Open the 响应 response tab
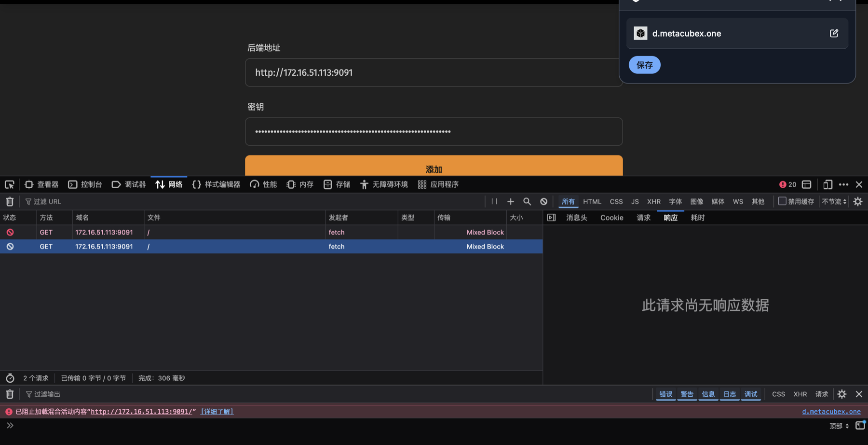Viewport: 868px width, 445px height. point(671,218)
